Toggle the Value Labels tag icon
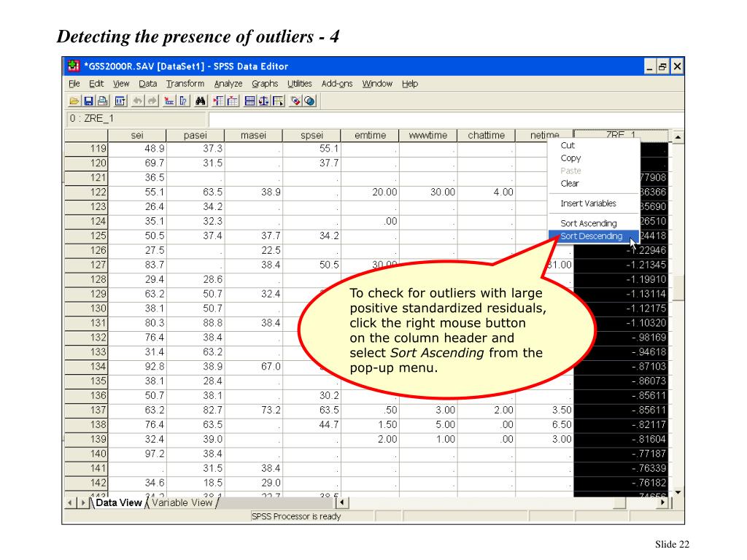747x560 pixels. tap(295, 101)
